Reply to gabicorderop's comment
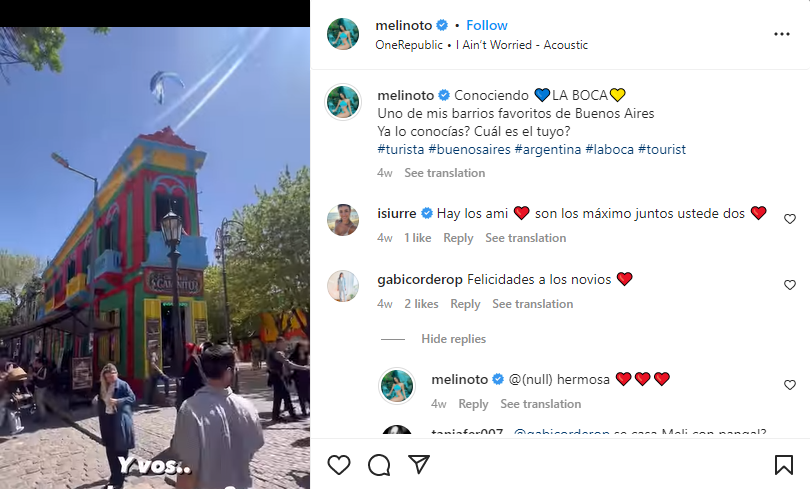The image size is (810, 489). coord(465,304)
